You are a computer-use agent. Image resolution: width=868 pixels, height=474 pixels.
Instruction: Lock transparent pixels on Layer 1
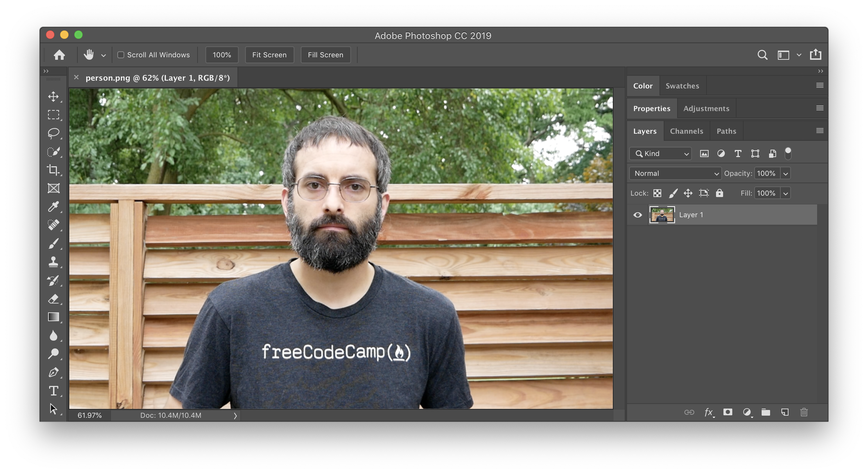tap(657, 193)
